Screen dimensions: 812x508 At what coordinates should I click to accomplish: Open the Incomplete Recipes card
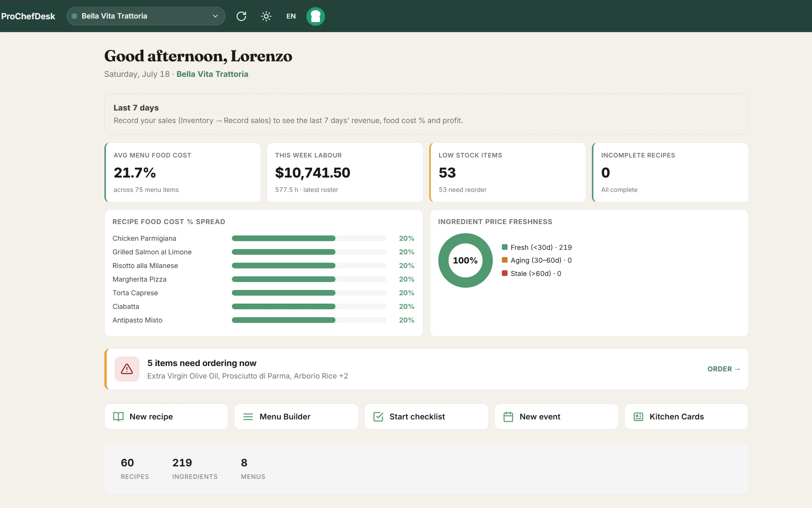[x=670, y=172]
